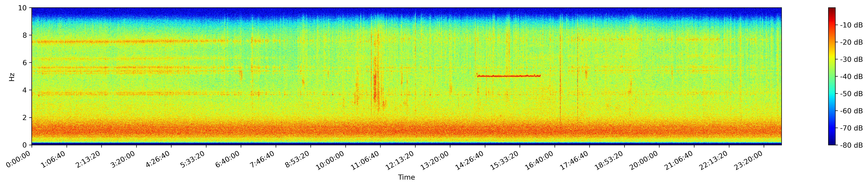Click the Time axis title

[x=406, y=177]
